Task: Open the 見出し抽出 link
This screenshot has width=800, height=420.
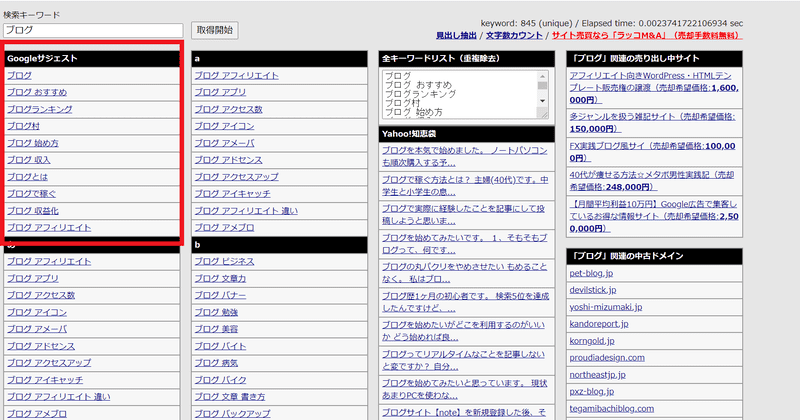Action: 456,35
